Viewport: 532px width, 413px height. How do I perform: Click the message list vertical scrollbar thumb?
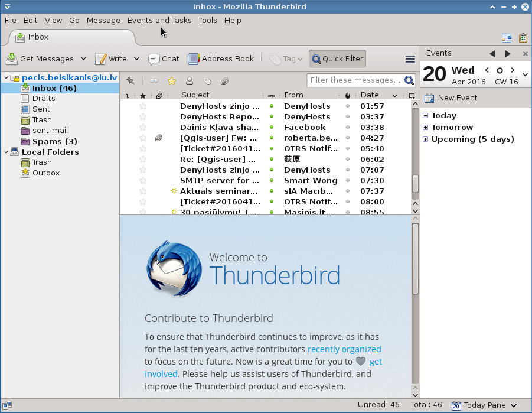pyautogui.click(x=415, y=184)
